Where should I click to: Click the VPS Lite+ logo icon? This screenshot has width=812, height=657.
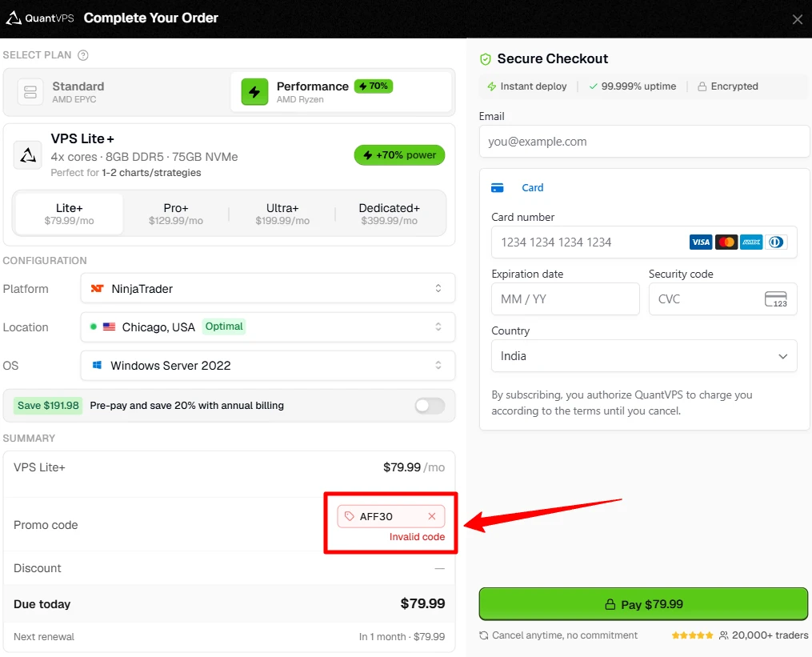pyautogui.click(x=27, y=155)
